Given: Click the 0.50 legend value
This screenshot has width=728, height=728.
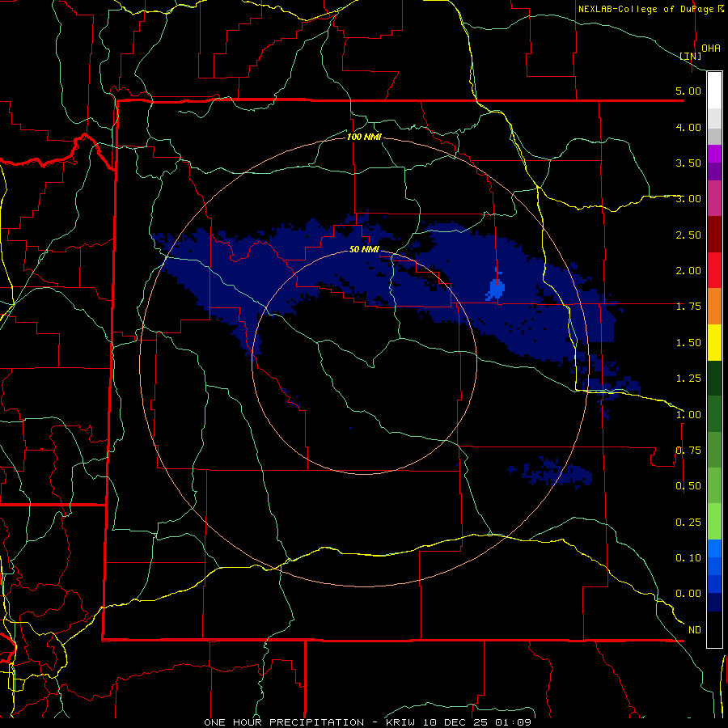Looking at the screenshot, I should [x=688, y=486].
